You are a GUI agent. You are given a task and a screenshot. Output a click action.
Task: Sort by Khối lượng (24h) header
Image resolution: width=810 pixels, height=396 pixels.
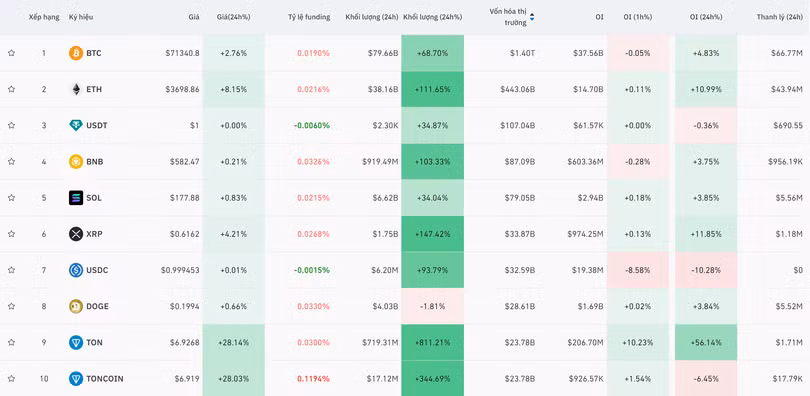point(372,17)
